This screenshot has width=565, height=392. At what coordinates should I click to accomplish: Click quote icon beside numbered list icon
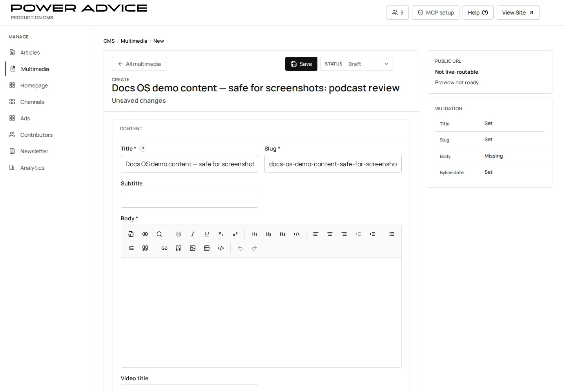tap(145, 248)
